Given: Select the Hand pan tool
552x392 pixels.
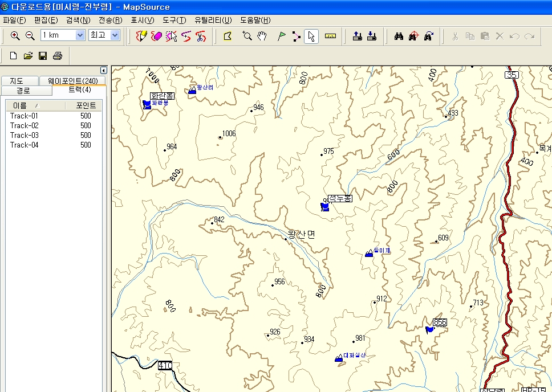Looking at the screenshot, I should (x=262, y=36).
